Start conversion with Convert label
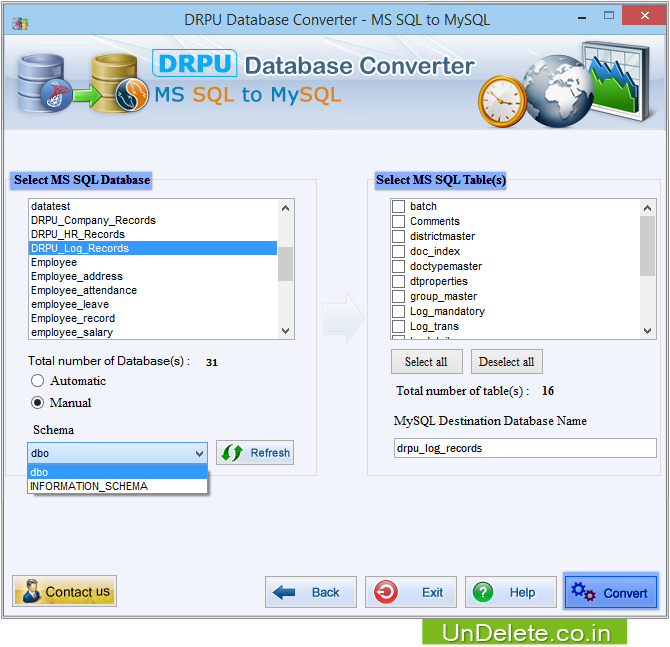670x647 pixels. coord(625,593)
